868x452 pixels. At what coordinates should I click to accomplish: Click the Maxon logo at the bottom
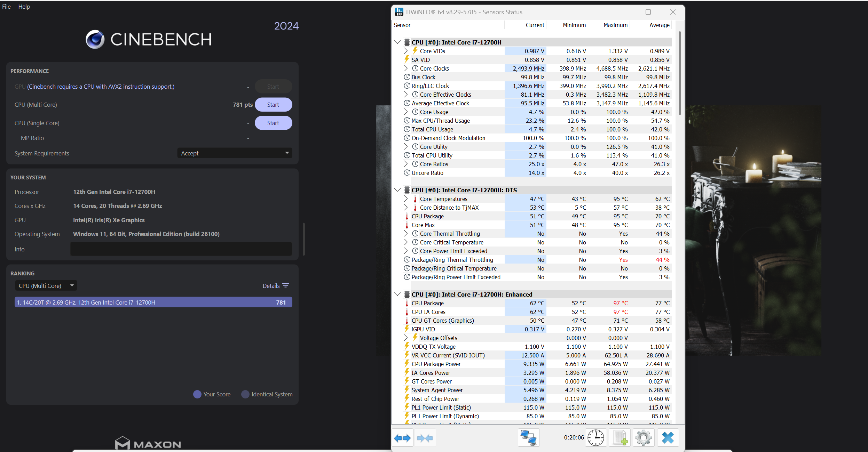click(x=148, y=443)
